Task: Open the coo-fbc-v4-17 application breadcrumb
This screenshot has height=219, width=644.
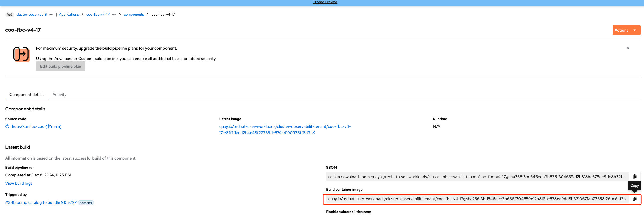Action: 98,15
